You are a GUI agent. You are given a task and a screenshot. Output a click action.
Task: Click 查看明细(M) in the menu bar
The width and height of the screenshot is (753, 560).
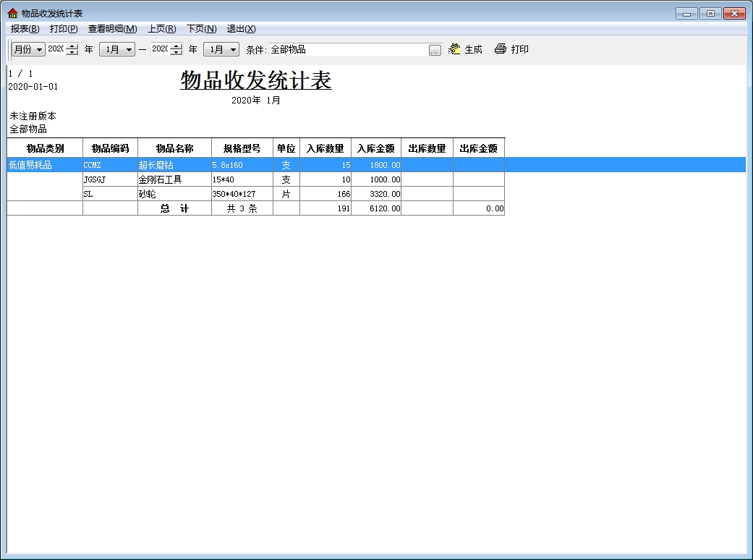(112, 29)
